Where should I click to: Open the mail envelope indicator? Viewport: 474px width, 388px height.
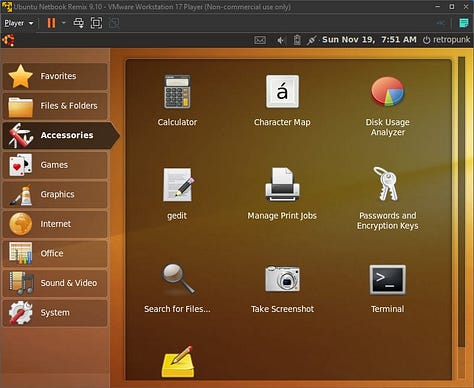click(260, 40)
